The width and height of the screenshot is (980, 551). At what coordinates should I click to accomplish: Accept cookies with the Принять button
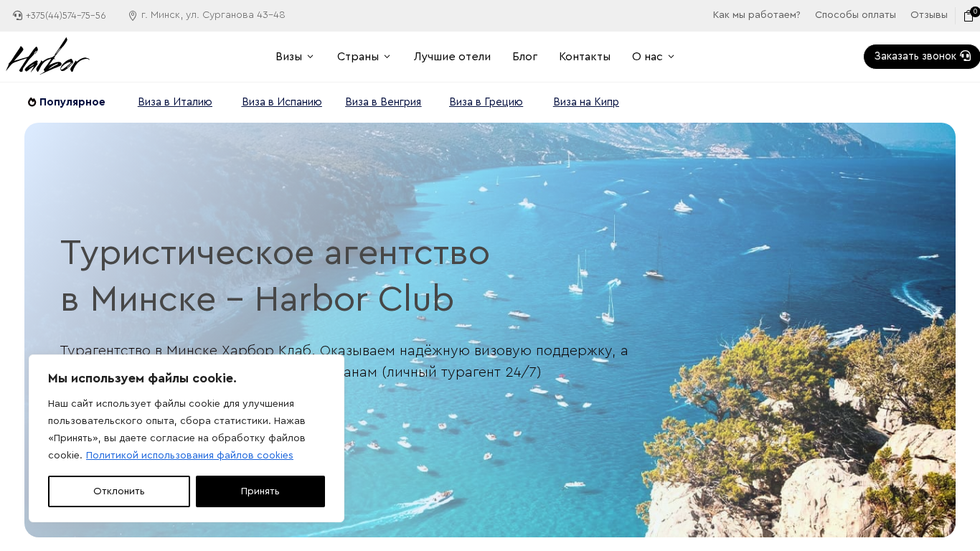click(x=260, y=491)
